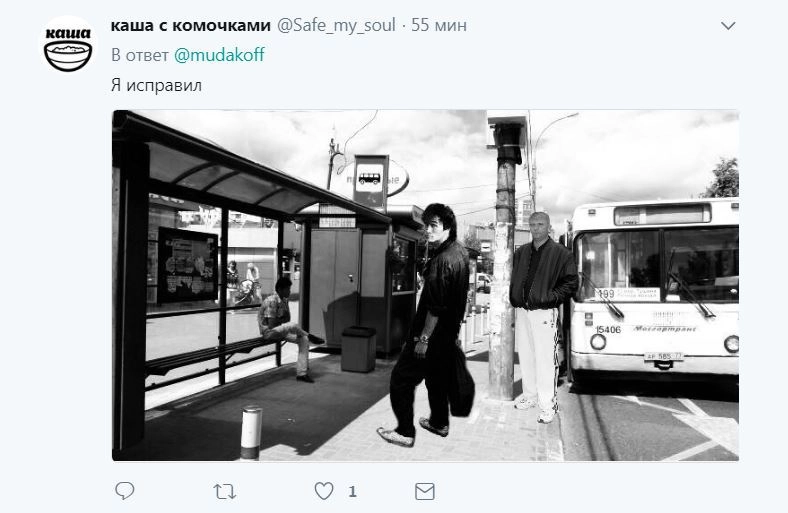Click the like count number 1
Viewport: 788px width, 513px height.
(353, 491)
